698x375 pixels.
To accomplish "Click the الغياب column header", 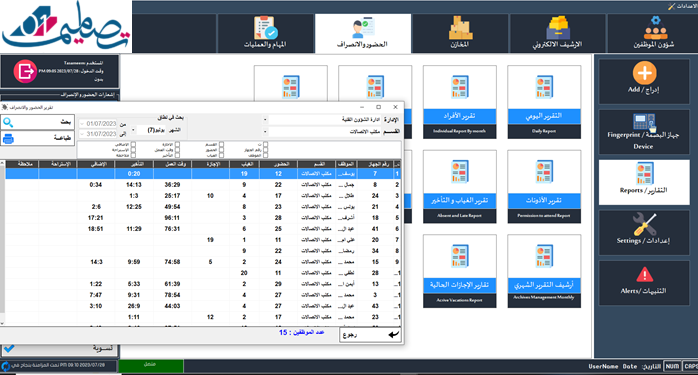I will click(x=244, y=164).
